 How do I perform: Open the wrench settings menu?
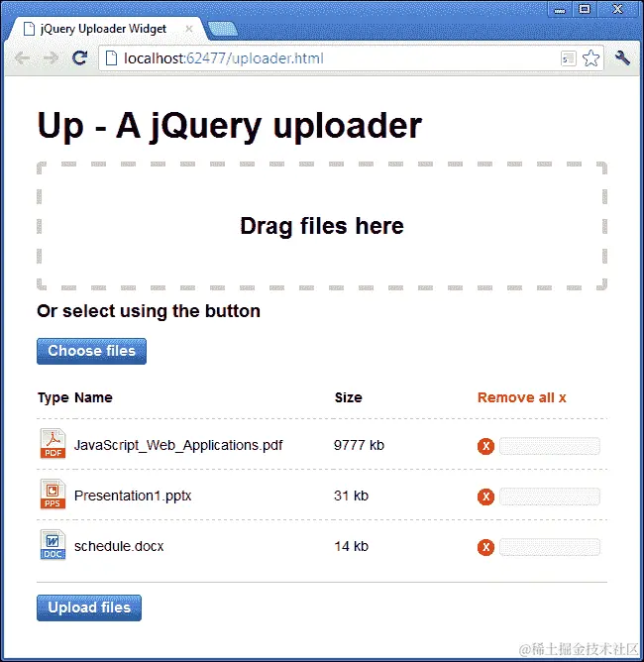[x=622, y=57]
